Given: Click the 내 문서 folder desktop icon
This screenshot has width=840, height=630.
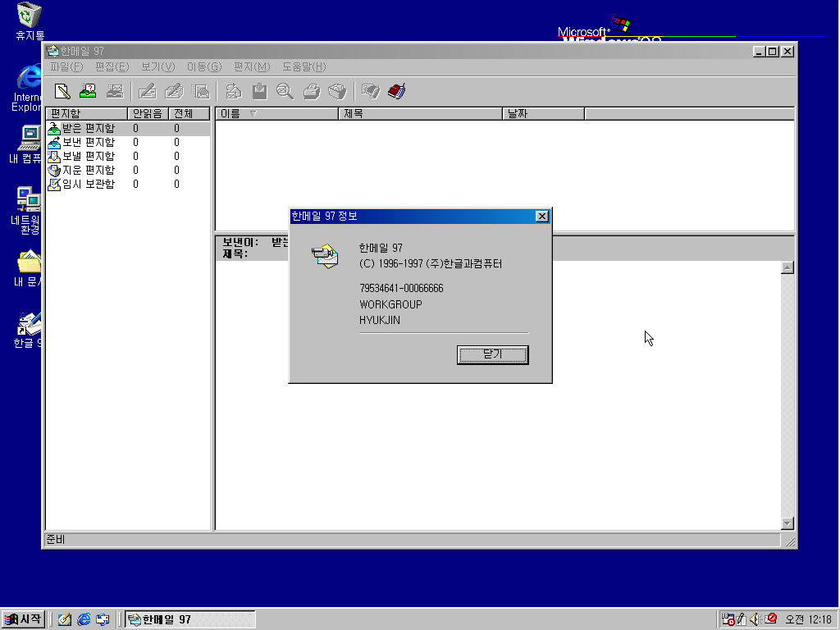Looking at the screenshot, I should (28, 268).
